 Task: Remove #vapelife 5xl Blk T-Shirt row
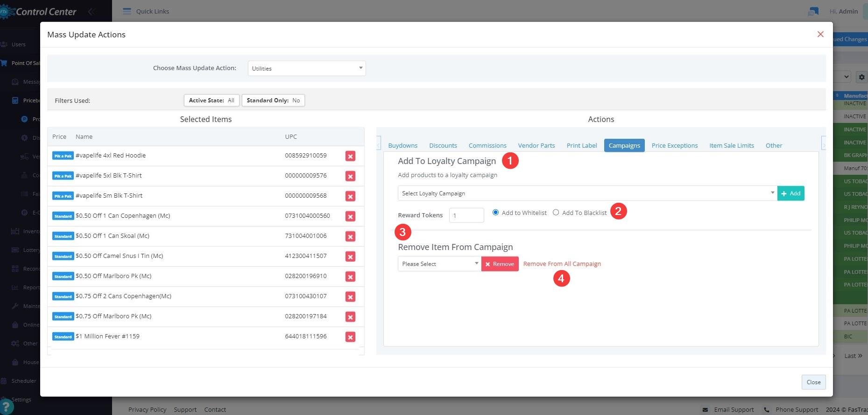coord(350,176)
